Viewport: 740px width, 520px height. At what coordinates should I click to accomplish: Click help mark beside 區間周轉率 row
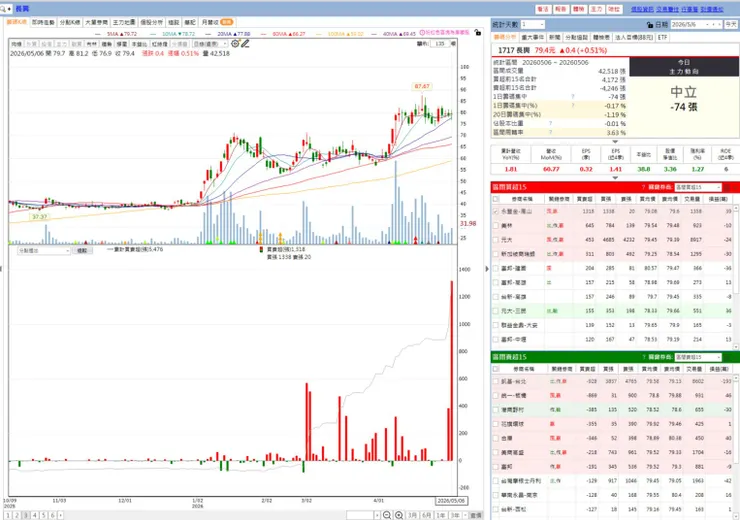point(550,132)
